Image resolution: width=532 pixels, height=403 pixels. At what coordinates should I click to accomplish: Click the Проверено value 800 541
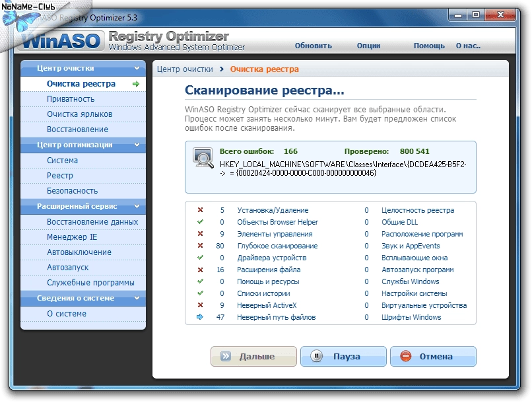pyautogui.click(x=415, y=151)
